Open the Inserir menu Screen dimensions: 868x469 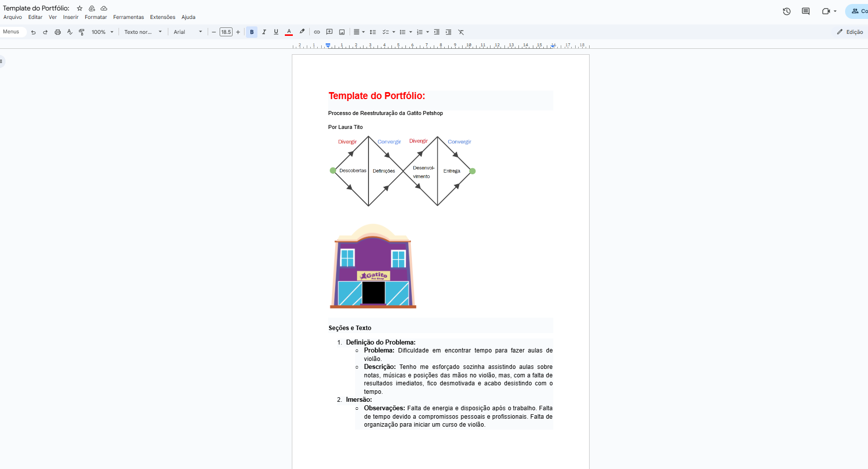pyautogui.click(x=71, y=17)
